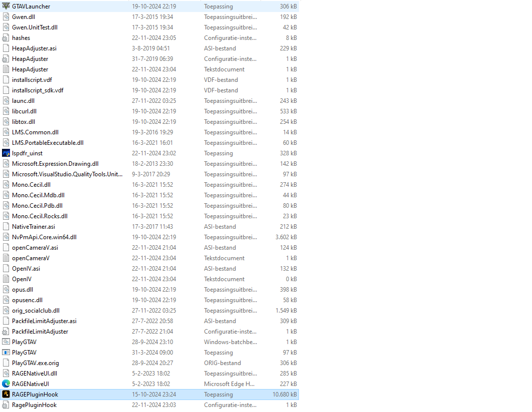532x412 pixels.
Task: Click the RagePluginHook configuration gear icon
Action: coord(6,405)
